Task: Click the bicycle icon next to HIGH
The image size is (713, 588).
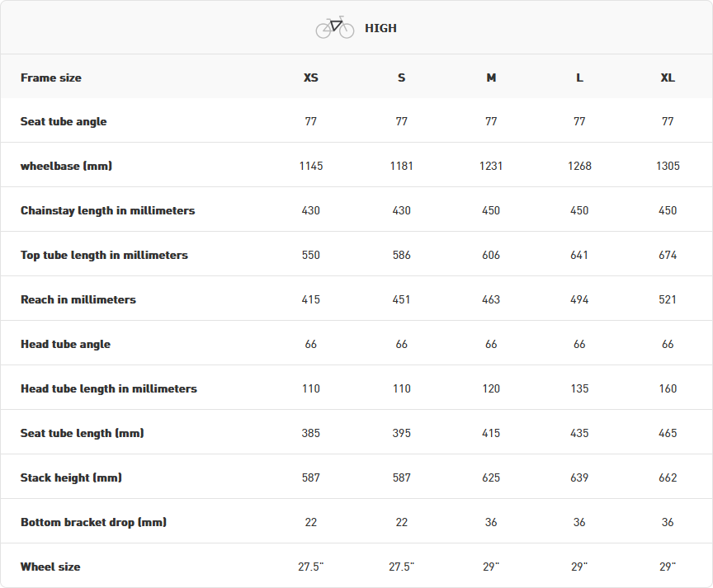Action: coord(334,28)
